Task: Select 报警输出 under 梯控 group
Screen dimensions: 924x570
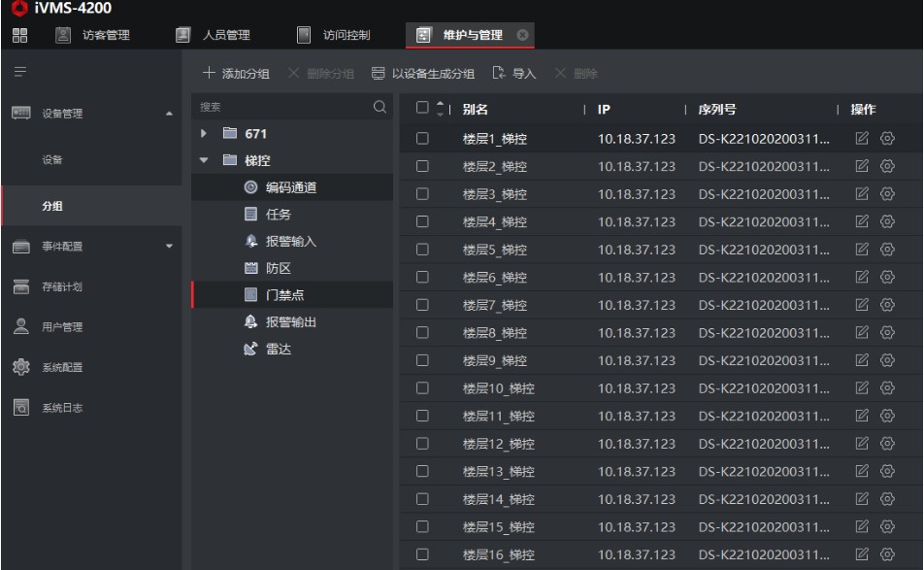Action: point(292,321)
